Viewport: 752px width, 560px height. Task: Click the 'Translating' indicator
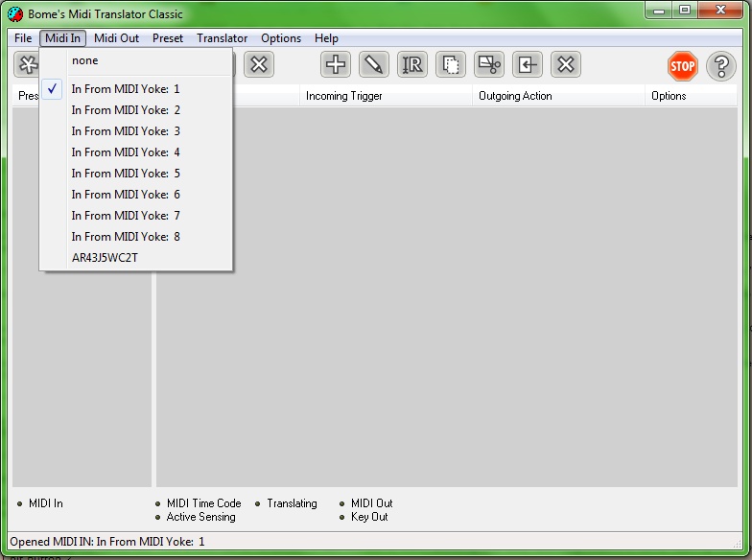coord(286,503)
